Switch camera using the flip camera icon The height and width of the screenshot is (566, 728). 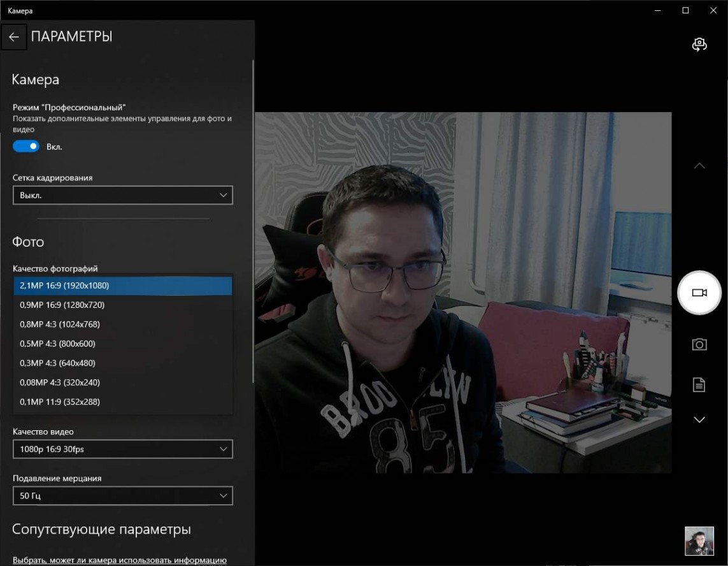[x=699, y=44]
